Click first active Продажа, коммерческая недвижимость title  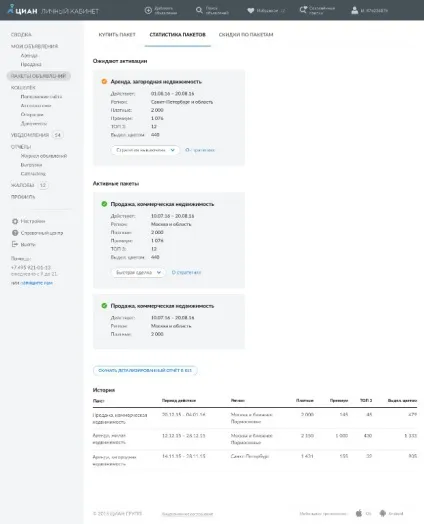tap(162, 204)
